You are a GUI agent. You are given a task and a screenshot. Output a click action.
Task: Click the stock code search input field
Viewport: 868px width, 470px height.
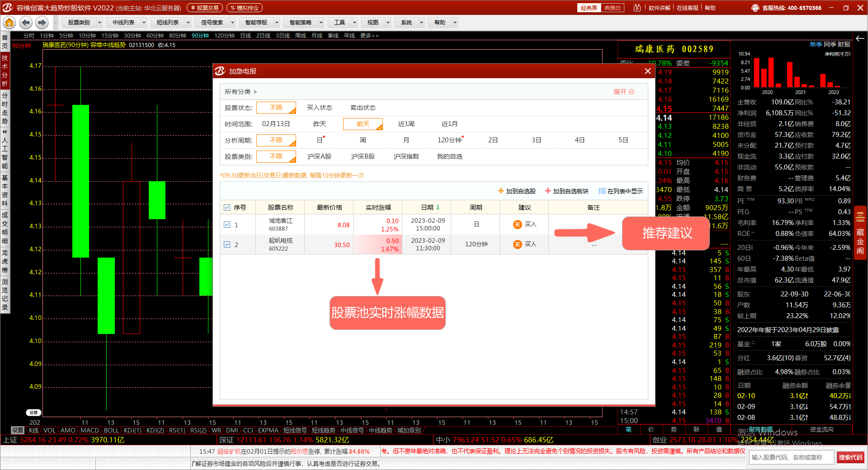coord(792,457)
